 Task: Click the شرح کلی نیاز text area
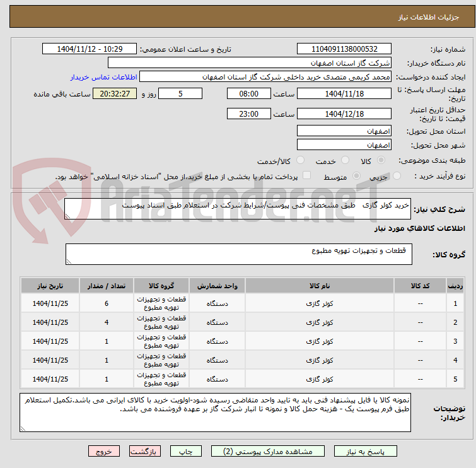[x=238, y=209]
